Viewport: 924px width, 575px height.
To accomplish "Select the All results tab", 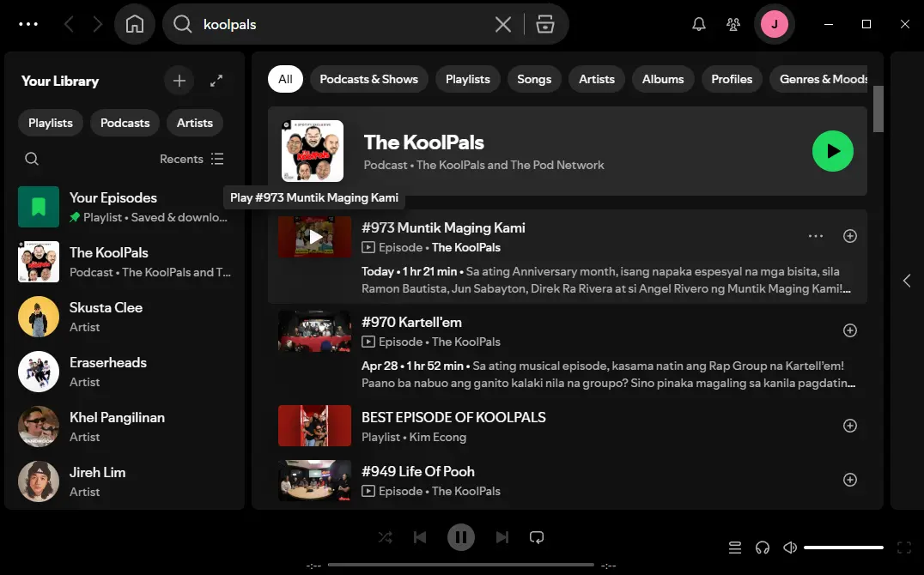I will coord(285,79).
